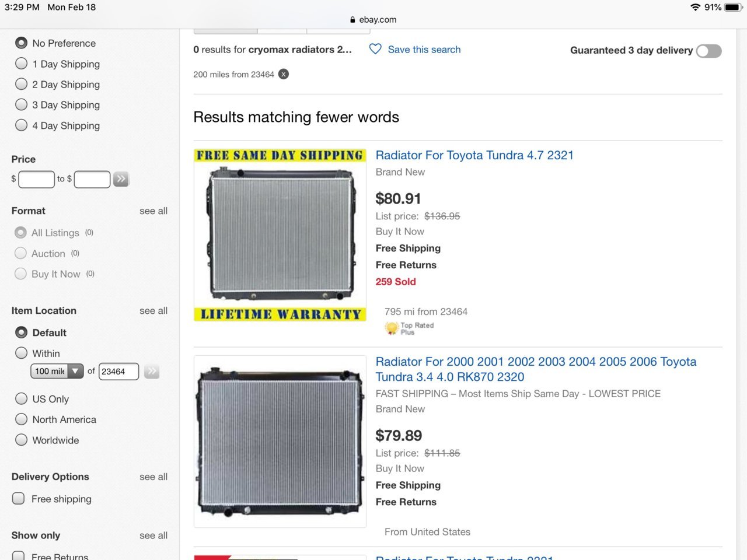747x560 pixels.
Task: Tap the lock icon beside ebay.com
Action: [352, 19]
